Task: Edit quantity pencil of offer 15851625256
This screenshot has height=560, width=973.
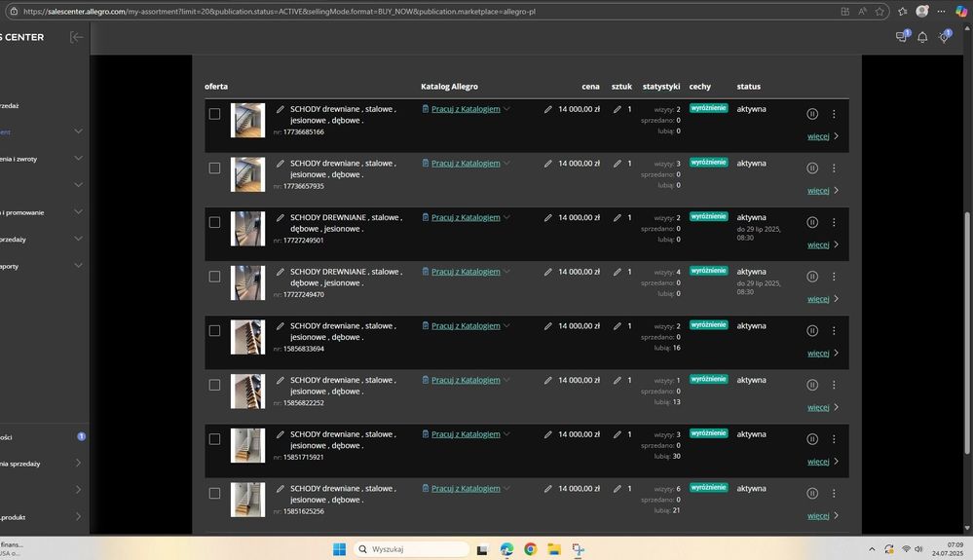Action: pos(617,489)
